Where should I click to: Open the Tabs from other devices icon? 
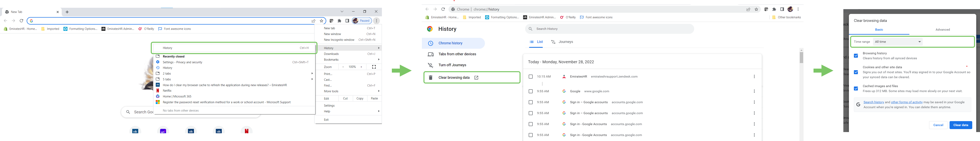430,54
